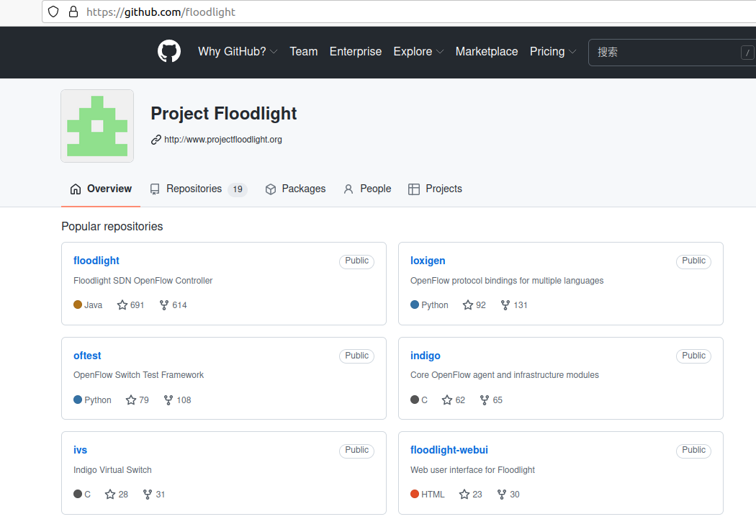Switch to the Projects tab
The image size is (756, 532).
[436, 189]
